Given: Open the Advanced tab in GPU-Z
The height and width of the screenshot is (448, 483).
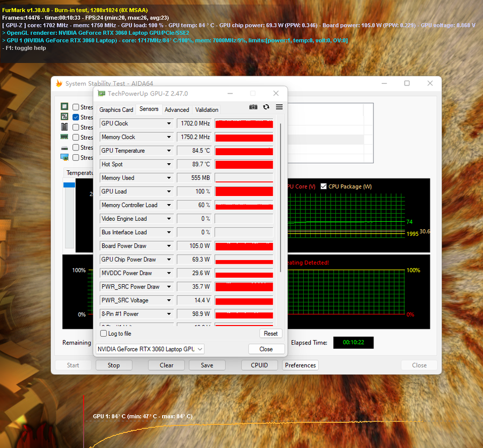Looking at the screenshot, I should tap(177, 110).
